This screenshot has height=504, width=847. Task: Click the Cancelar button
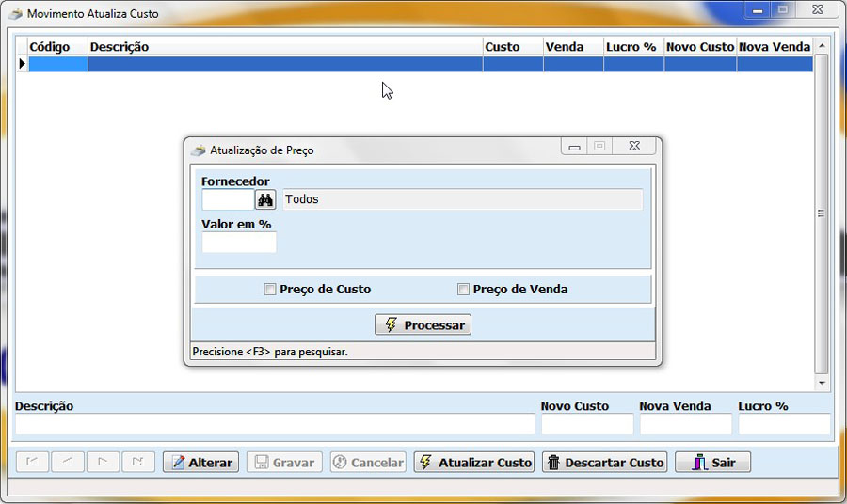click(368, 462)
